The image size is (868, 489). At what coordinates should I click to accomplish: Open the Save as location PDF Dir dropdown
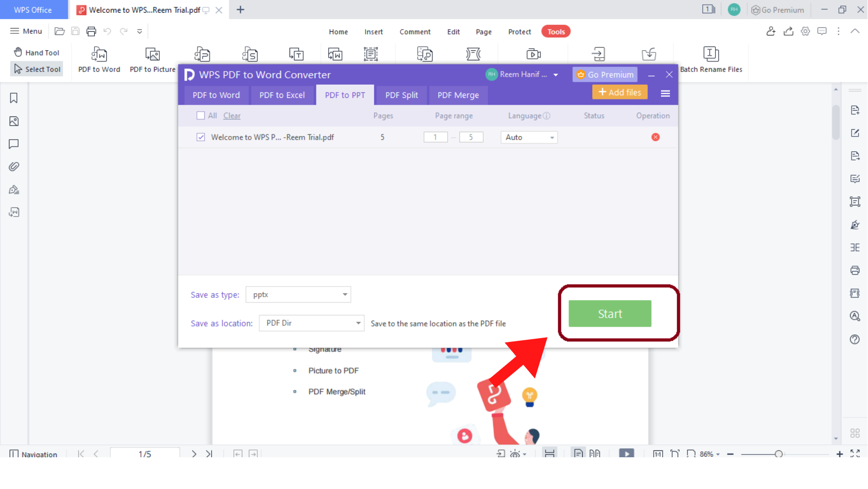point(312,323)
